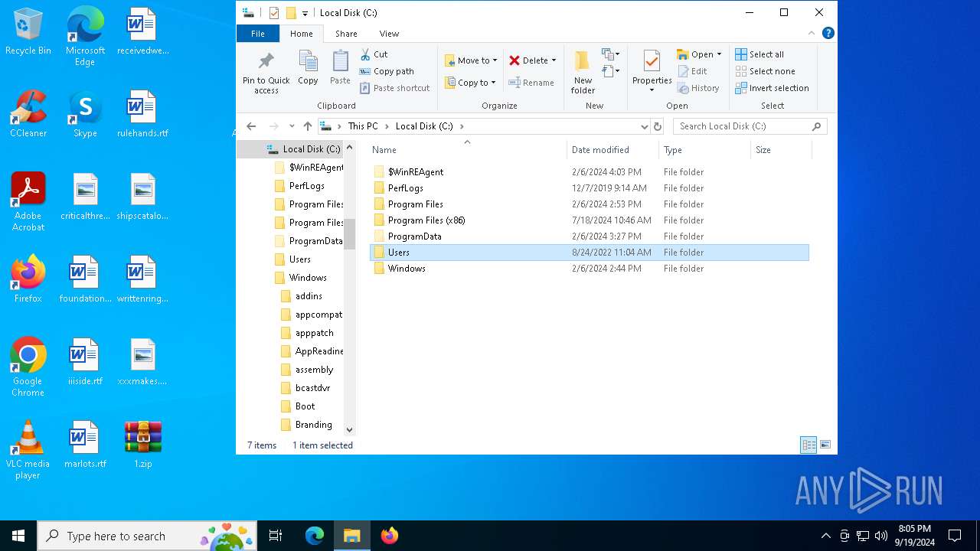The height and width of the screenshot is (551, 980).
Task: Switch to the Home ribbon tab
Action: [x=302, y=34]
